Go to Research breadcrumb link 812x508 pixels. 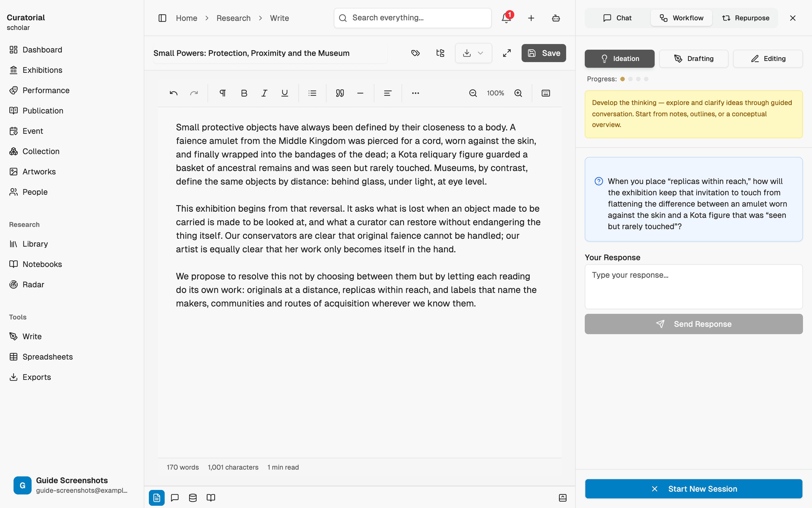click(x=233, y=18)
